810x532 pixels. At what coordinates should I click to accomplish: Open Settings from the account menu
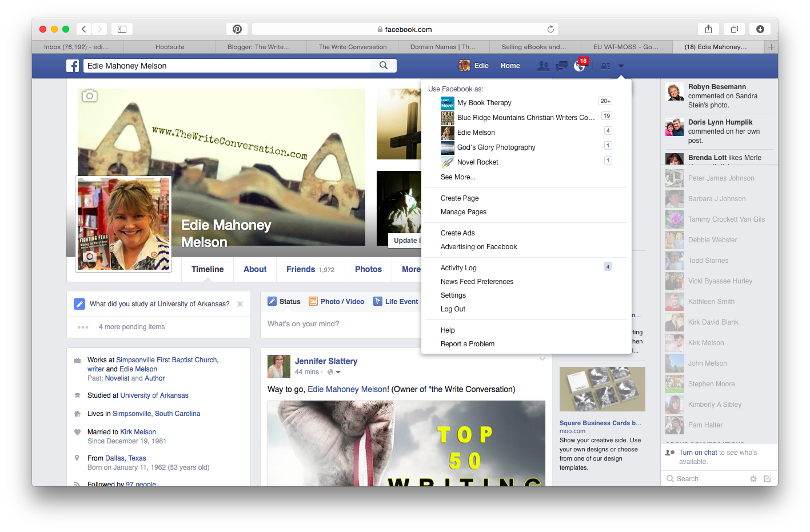point(453,295)
